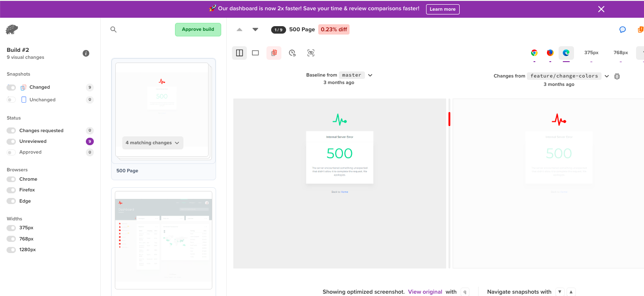The width and height of the screenshot is (644, 296).
Task: Open the master baseline branch dropdown
Action: click(370, 75)
